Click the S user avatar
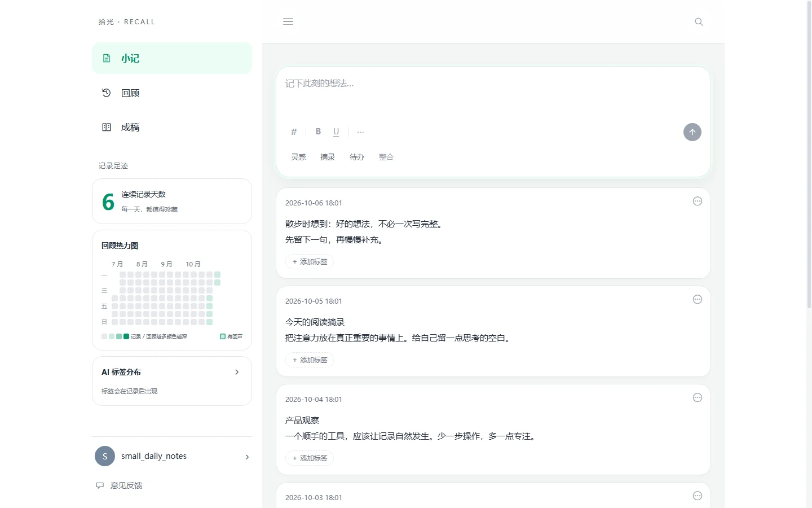 pyautogui.click(x=105, y=456)
